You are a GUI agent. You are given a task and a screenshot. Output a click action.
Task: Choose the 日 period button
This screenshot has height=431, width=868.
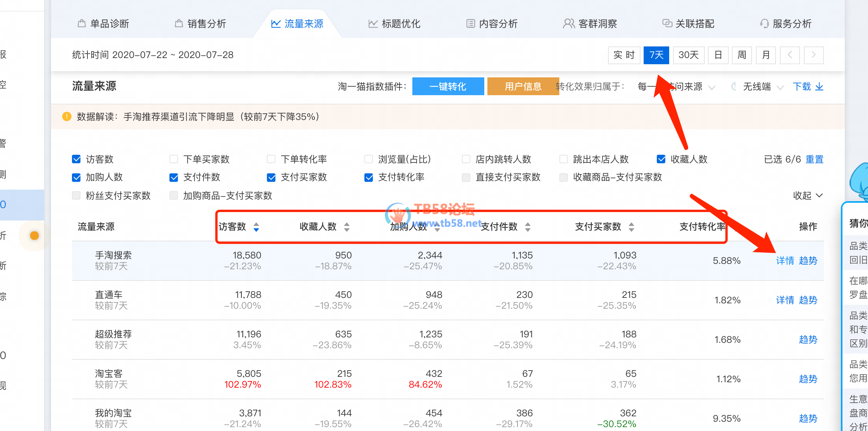(718, 55)
